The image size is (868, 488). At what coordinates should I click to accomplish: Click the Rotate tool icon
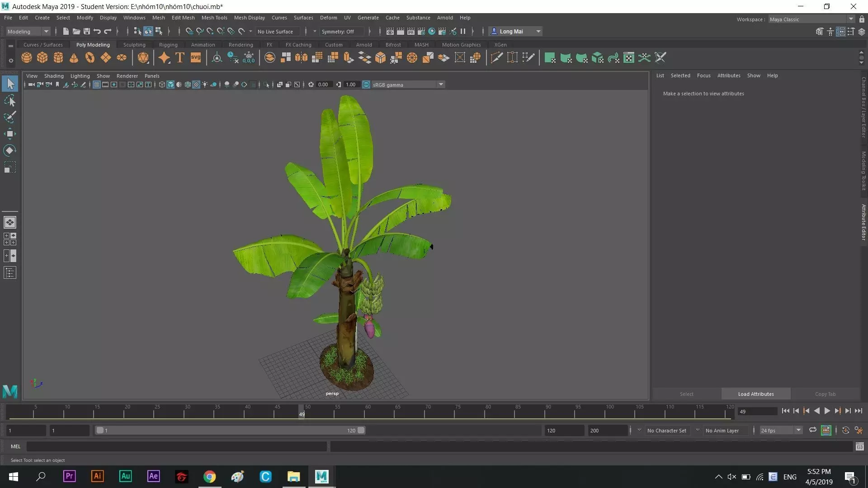pyautogui.click(x=10, y=150)
